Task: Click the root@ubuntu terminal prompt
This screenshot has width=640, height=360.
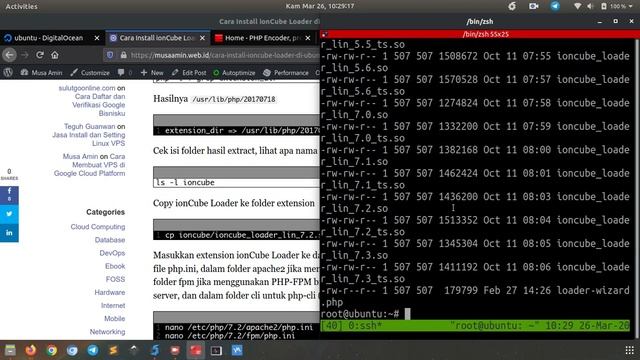Action: (x=360, y=313)
